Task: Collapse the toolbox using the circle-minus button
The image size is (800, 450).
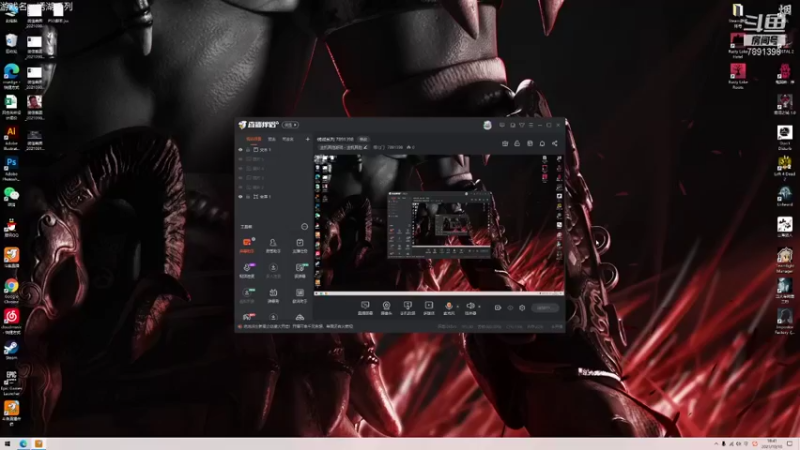Action: tap(305, 227)
